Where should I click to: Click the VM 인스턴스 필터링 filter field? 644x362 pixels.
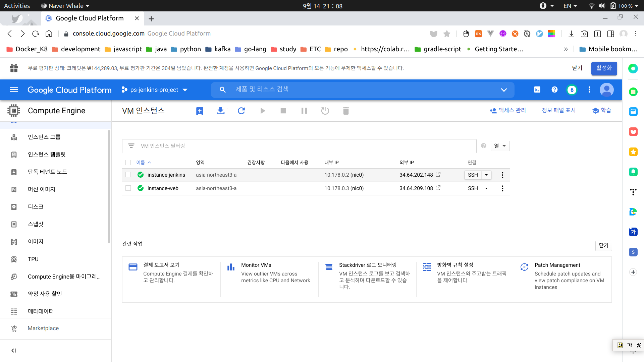pyautogui.click(x=302, y=146)
